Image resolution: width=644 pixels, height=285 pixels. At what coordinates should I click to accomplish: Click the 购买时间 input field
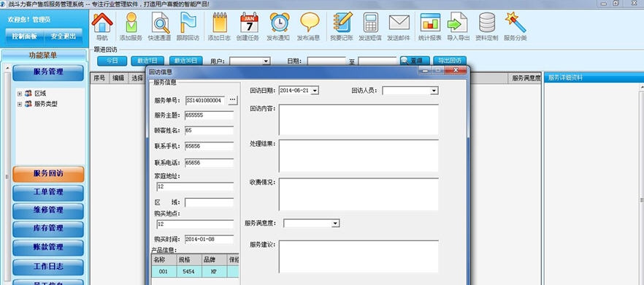(209, 239)
